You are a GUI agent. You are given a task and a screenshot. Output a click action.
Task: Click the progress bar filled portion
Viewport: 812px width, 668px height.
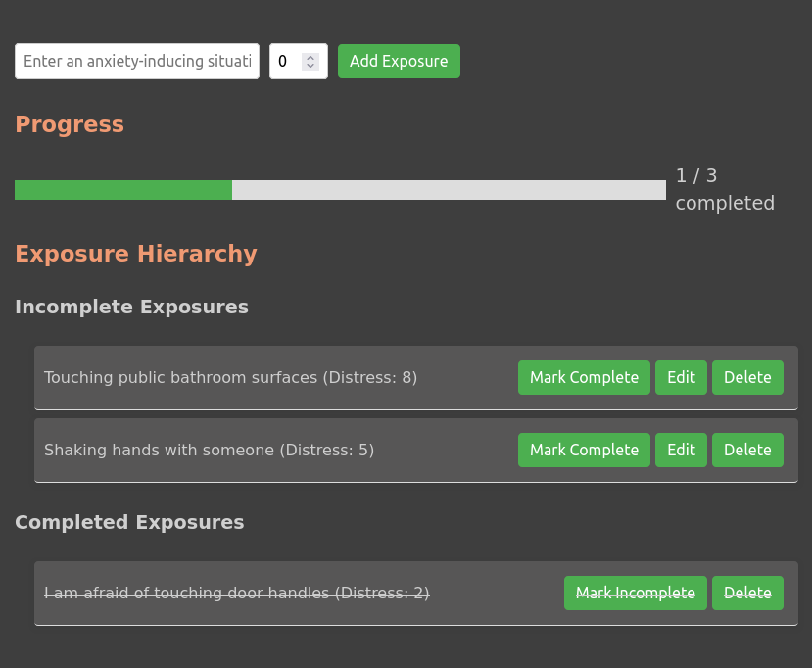123,190
